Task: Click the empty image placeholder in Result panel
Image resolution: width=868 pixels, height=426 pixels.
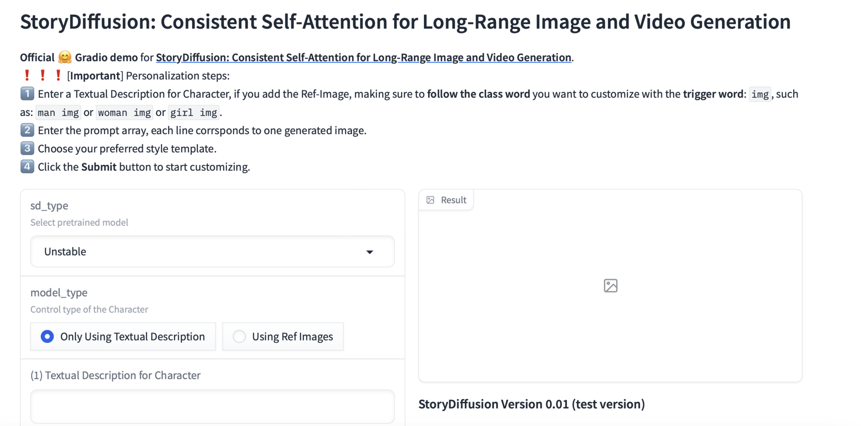Action: click(x=610, y=286)
